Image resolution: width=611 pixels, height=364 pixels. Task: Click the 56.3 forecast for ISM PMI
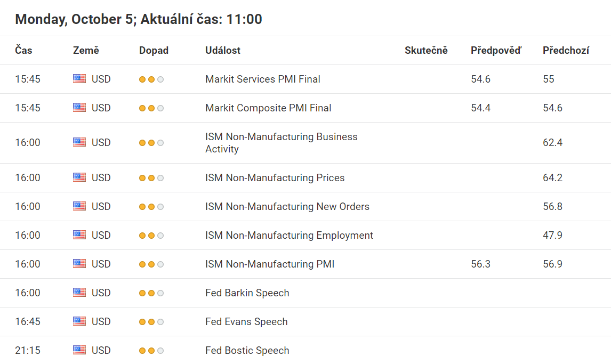(480, 264)
